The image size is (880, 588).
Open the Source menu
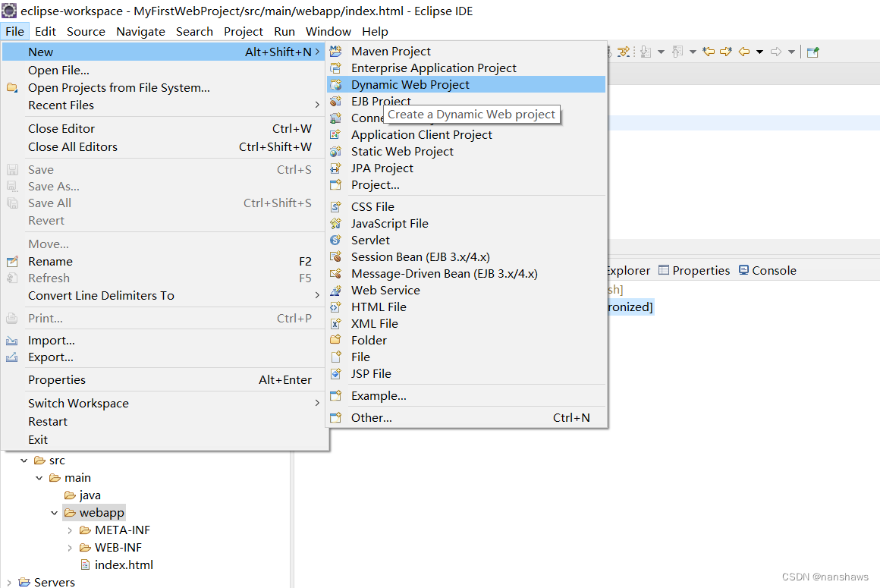point(86,31)
